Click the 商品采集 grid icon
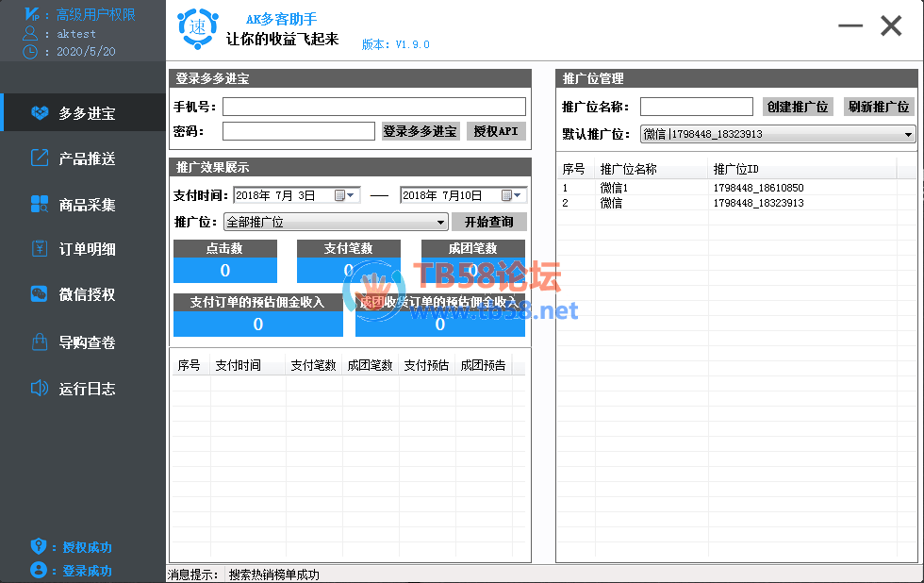This screenshot has width=924, height=583. pyautogui.click(x=40, y=204)
